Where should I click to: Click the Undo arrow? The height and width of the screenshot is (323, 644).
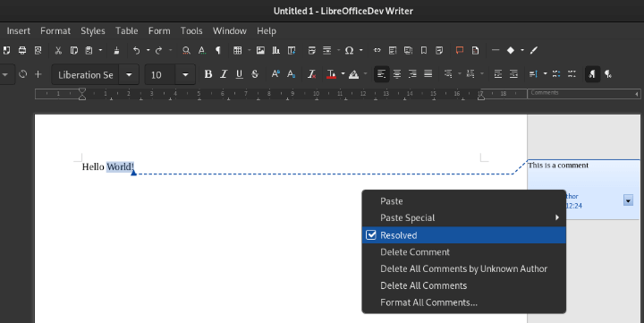point(136,50)
